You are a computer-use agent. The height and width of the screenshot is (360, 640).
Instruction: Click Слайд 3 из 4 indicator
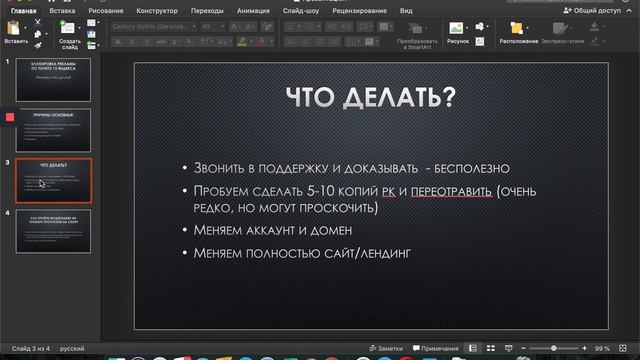(31, 349)
